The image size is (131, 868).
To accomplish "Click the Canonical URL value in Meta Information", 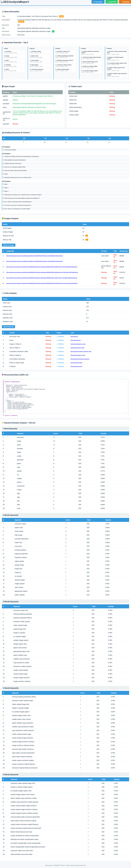I will click(x=34, y=31).
